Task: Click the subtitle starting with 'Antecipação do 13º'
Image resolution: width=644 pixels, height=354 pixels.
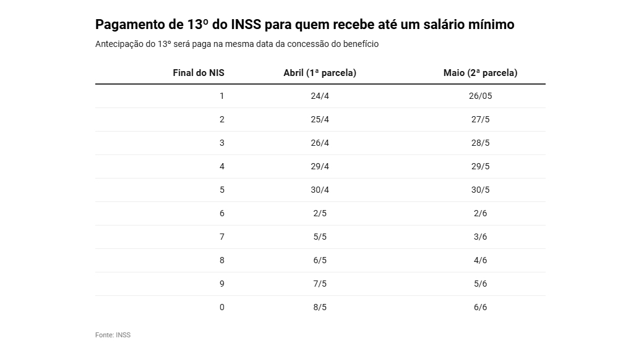Action: click(237, 44)
